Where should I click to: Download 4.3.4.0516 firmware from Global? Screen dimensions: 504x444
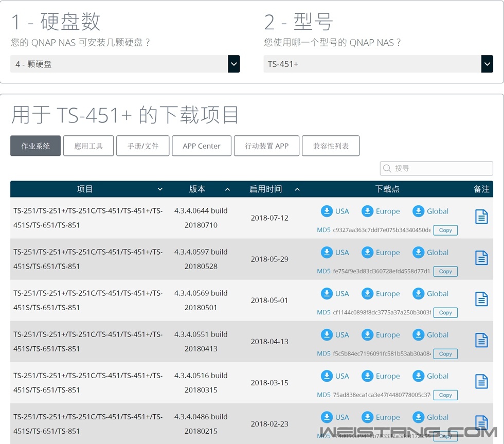(x=430, y=376)
